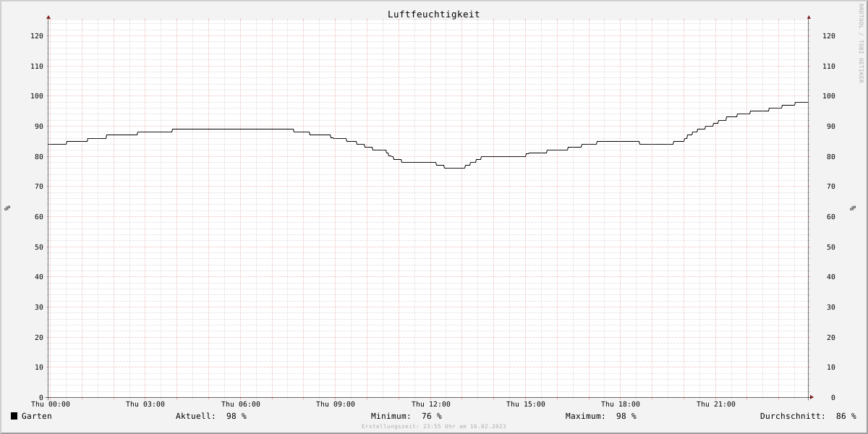Image resolution: width=868 pixels, height=434 pixels.
Task: Click the 60 label on the left axis
Action: click(39, 216)
